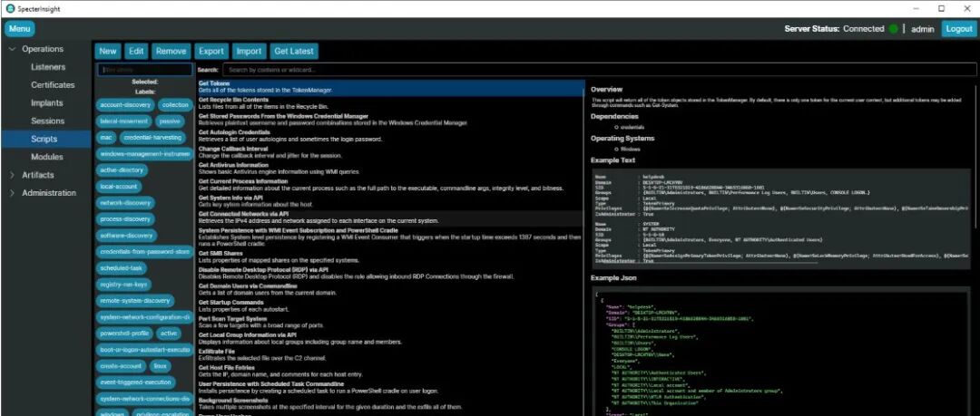This screenshot has width=980, height=416.
Task: Open the Modules page
Action: tap(47, 158)
